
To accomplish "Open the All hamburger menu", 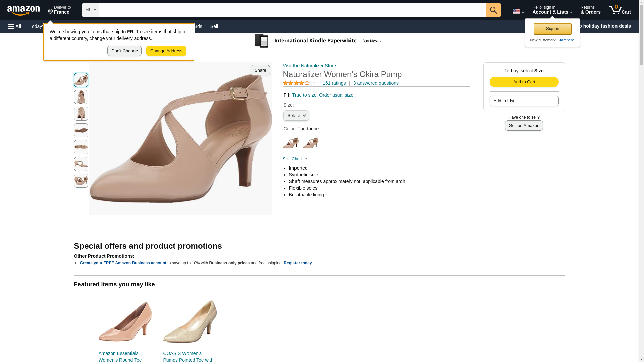I will point(15,26).
